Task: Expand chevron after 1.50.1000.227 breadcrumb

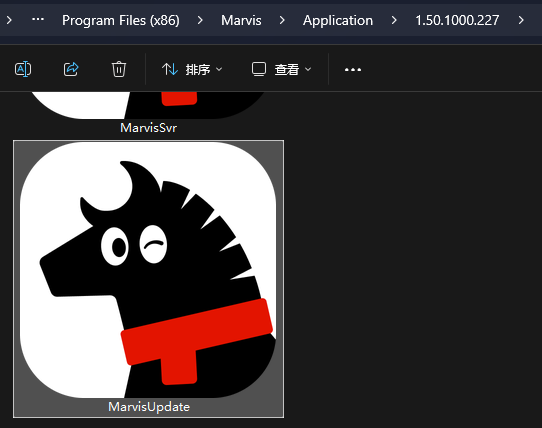Action: pyautogui.click(x=521, y=20)
